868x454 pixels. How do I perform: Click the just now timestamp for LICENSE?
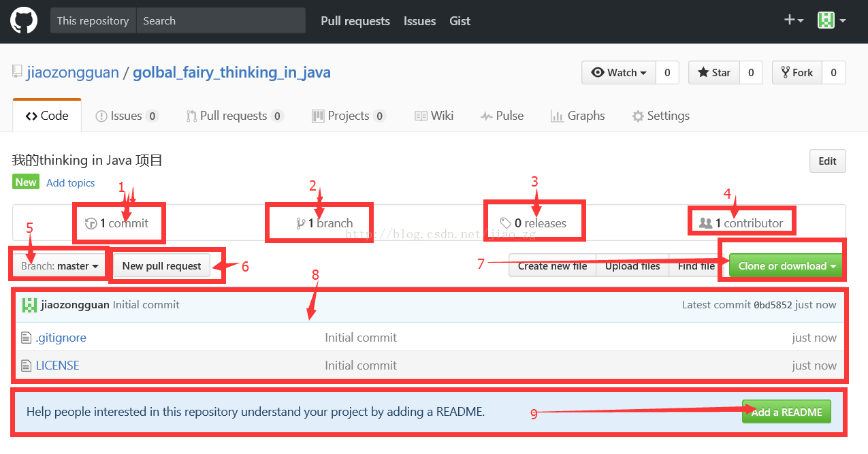pyautogui.click(x=814, y=366)
